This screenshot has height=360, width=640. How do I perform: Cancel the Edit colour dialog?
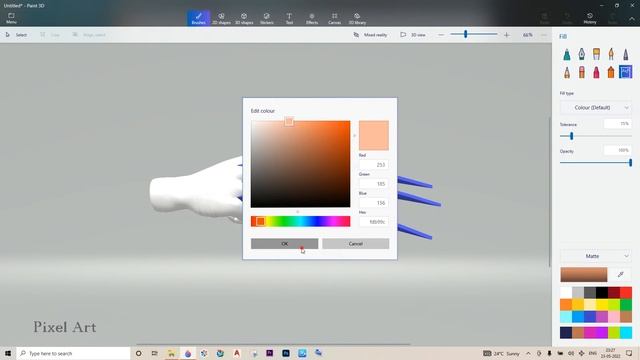(356, 244)
